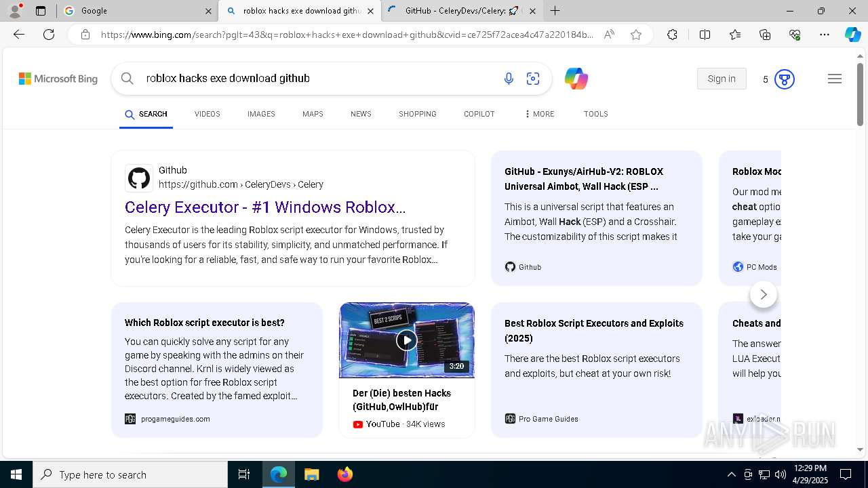Viewport: 868px width, 488px height.
Task: Open Edge Settings and more menu
Action: (825, 35)
